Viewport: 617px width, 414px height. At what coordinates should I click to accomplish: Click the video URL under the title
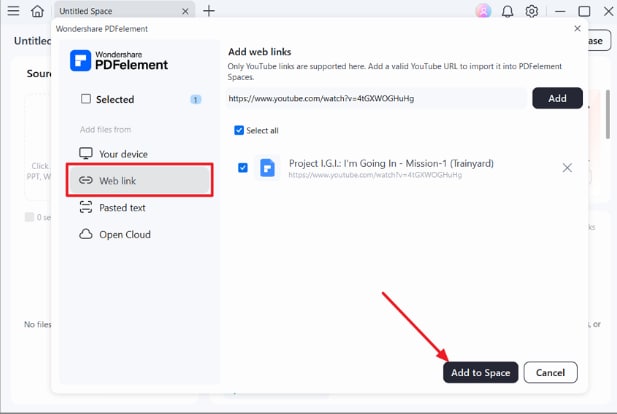point(375,175)
